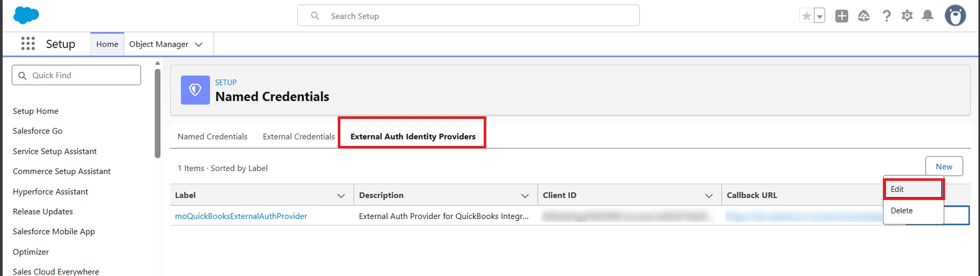Open the favorites list dropdown arrow
The image size is (980, 276).
pyautogui.click(x=819, y=16)
